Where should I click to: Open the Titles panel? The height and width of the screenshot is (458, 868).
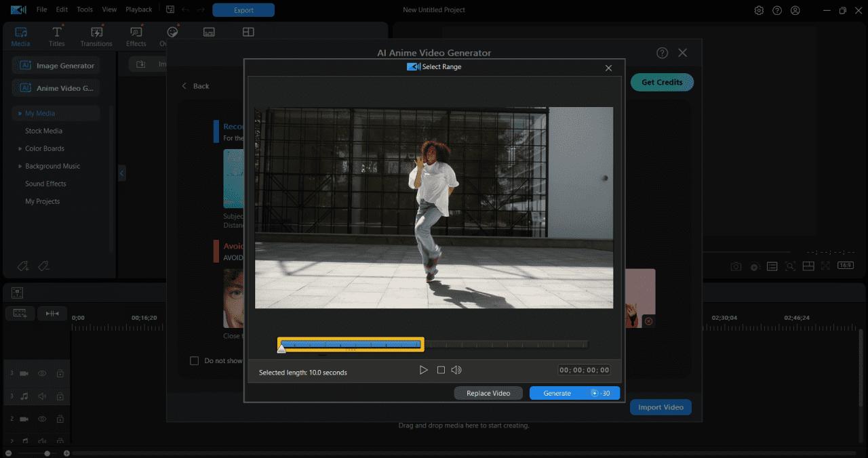(57, 36)
